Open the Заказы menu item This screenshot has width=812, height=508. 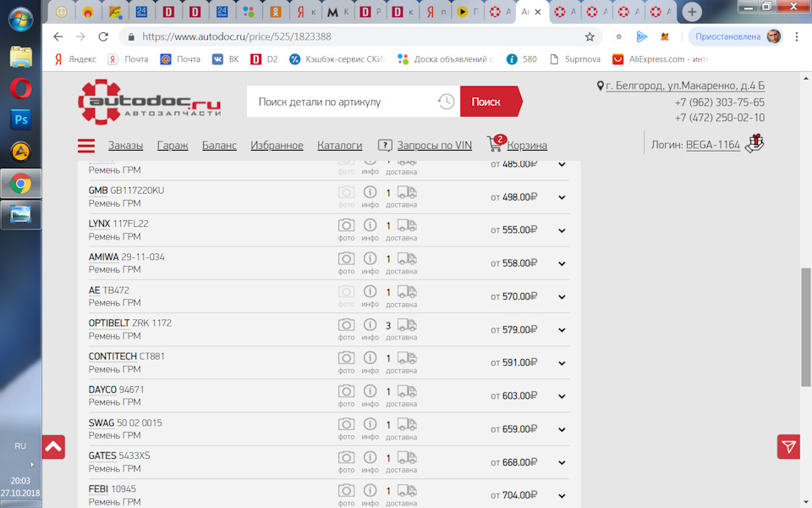coord(125,146)
